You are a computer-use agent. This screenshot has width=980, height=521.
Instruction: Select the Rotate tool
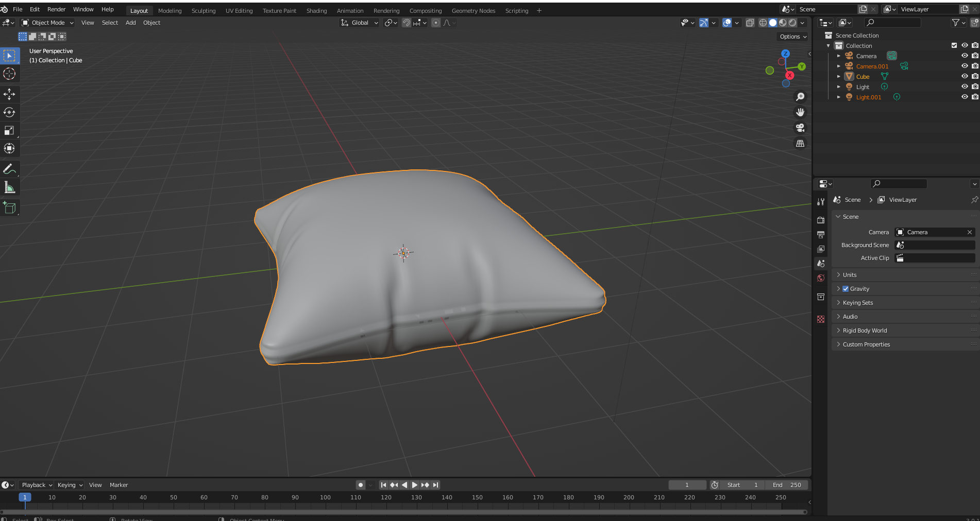[x=9, y=112]
